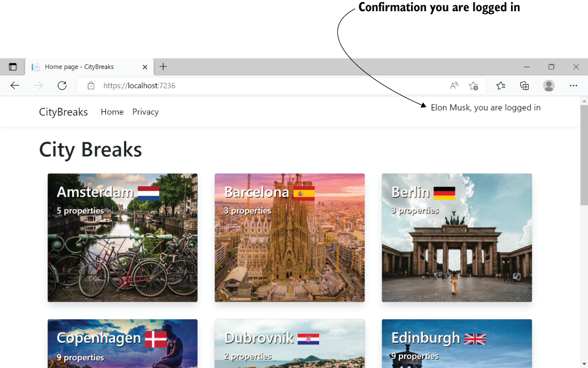Image resolution: width=588 pixels, height=368 pixels.
Task: Go to the Home nav link
Action: click(112, 112)
